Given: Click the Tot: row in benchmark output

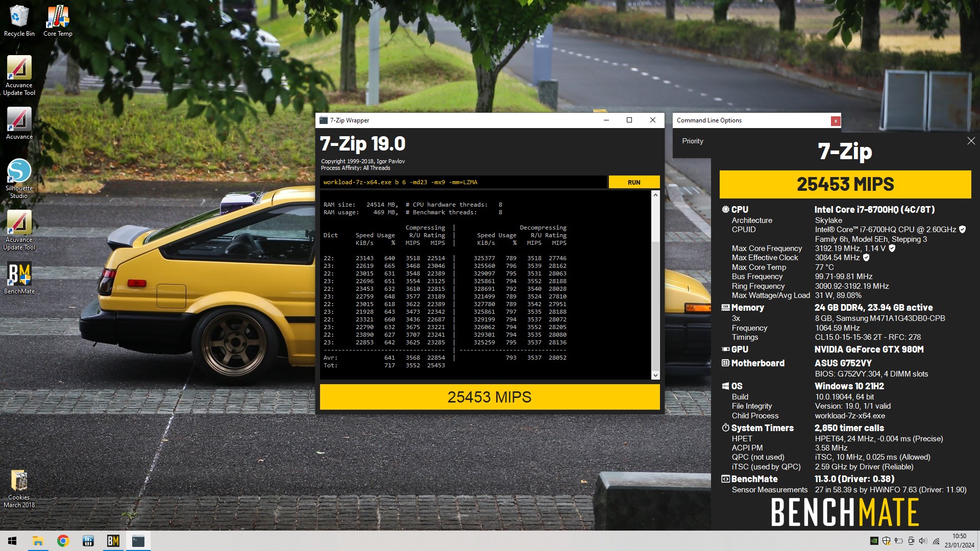Looking at the screenshot, I should click(384, 365).
